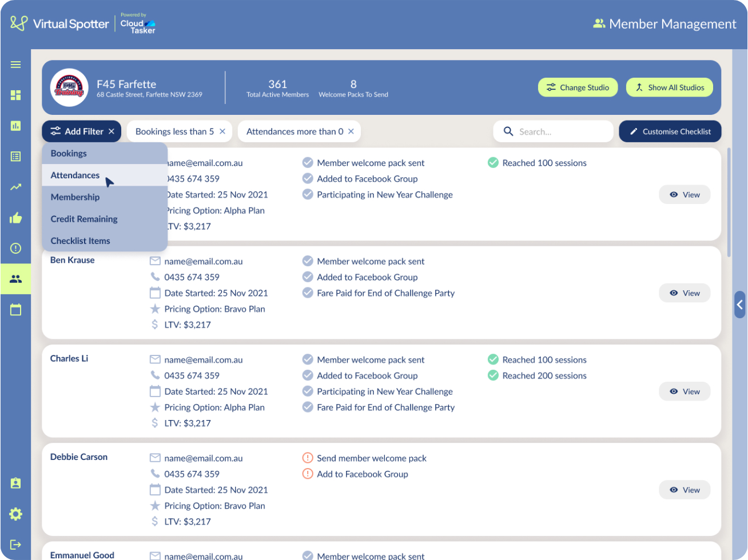This screenshot has height=560, width=748.
Task: Collapse the Add Filter dropdown
Action: (x=112, y=131)
